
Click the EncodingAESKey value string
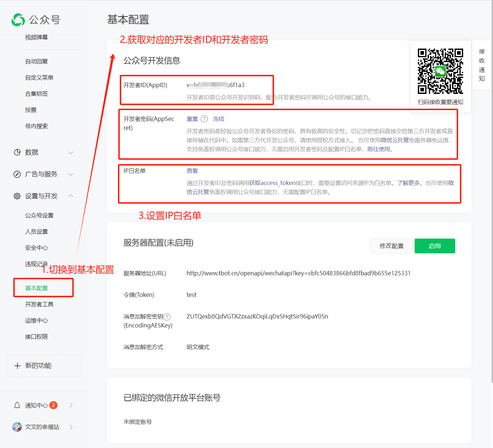pos(257,317)
